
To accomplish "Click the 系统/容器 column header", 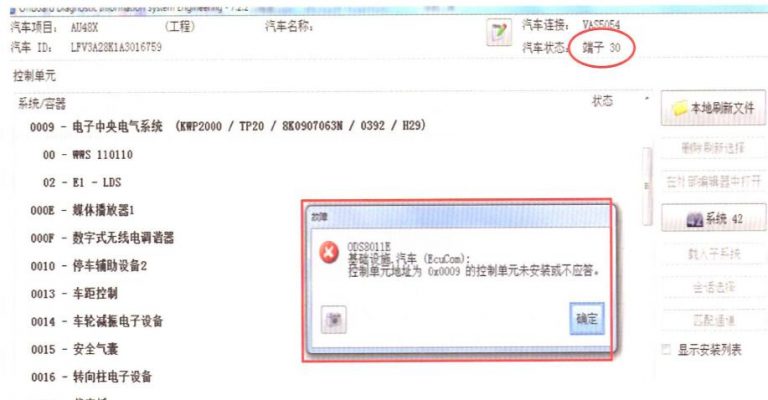I will 42,104.
